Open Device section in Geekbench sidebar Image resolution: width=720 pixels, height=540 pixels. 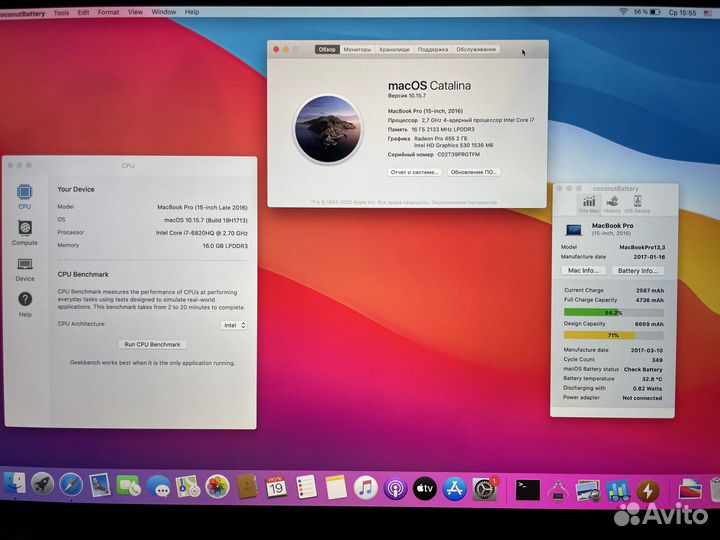(x=25, y=269)
